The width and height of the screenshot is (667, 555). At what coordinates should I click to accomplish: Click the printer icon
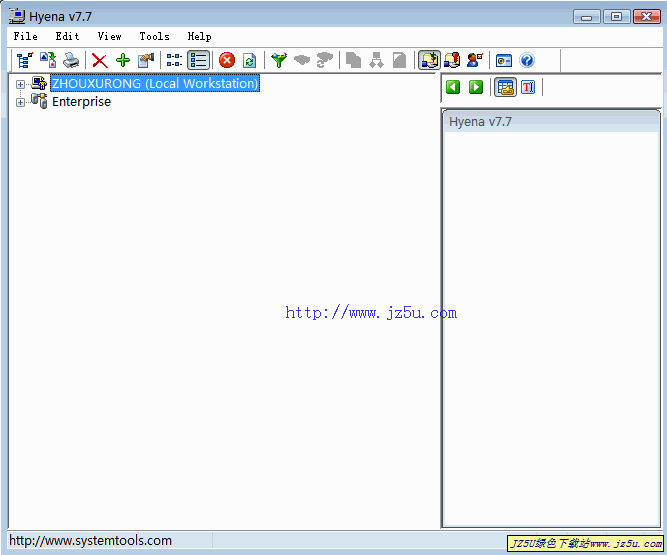[71, 60]
